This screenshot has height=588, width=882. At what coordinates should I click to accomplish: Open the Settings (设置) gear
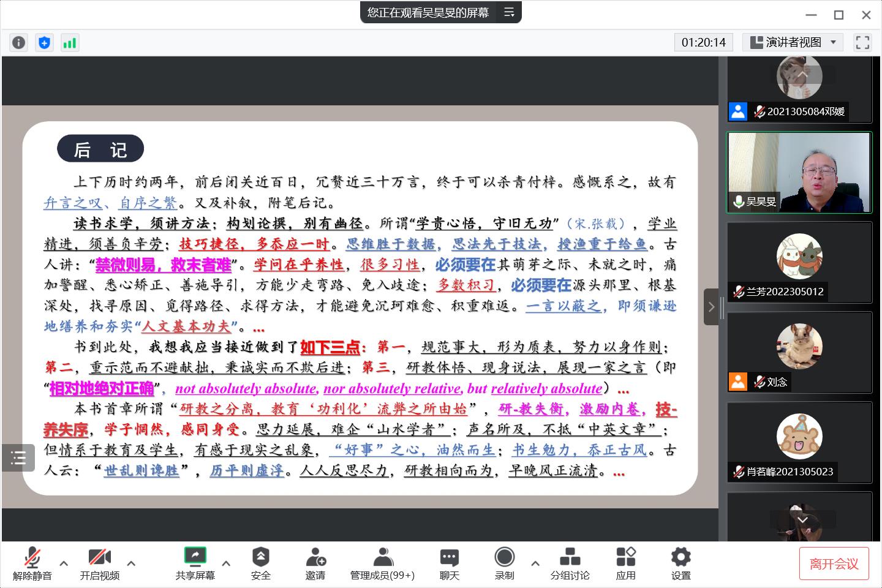point(680,563)
